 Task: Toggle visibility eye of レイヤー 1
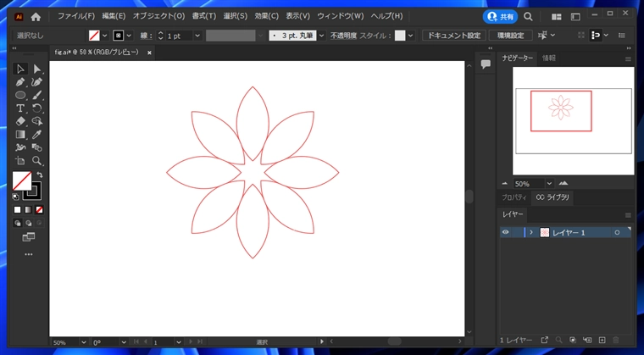click(506, 232)
